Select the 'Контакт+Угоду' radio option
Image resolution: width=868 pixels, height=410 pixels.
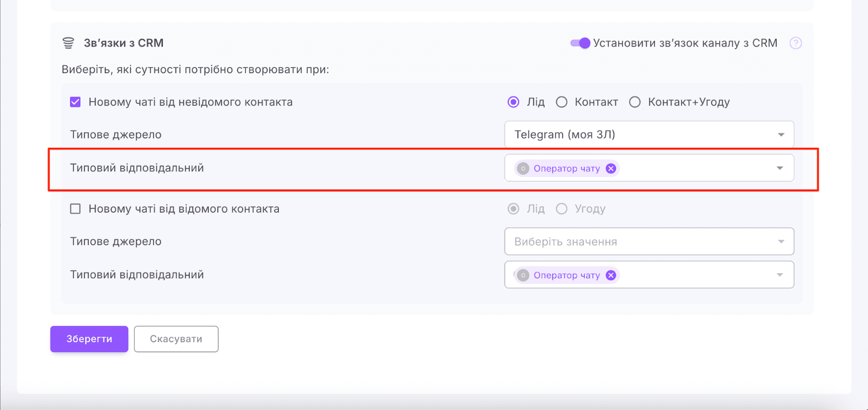click(635, 102)
